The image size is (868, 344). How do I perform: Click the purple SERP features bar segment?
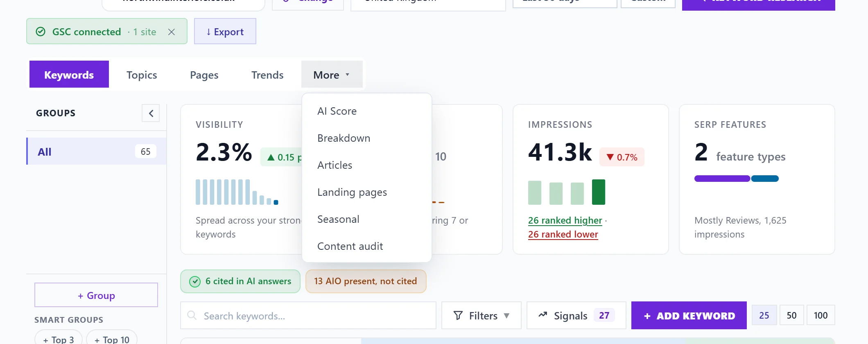click(722, 179)
